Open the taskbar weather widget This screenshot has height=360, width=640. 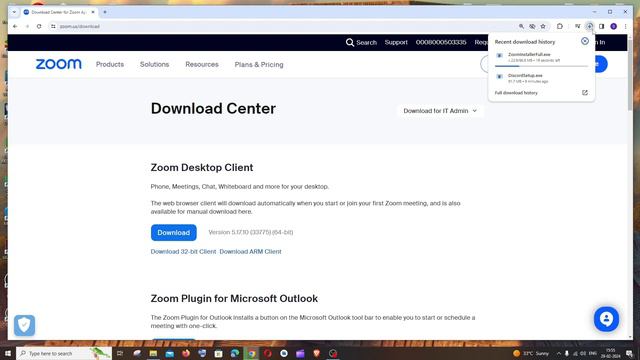531,353
